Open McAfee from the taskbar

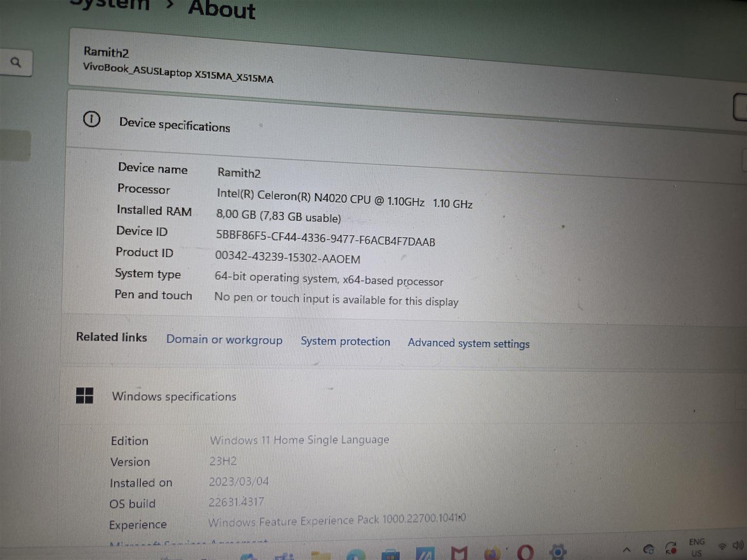coord(459,553)
